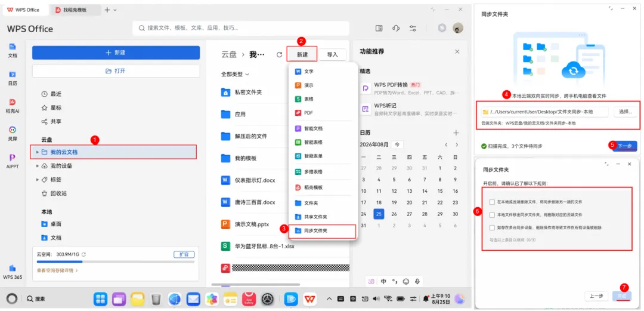Choose 共享文件夹 from the 新建 menu
The width and height of the screenshot is (644, 311).
point(323,217)
